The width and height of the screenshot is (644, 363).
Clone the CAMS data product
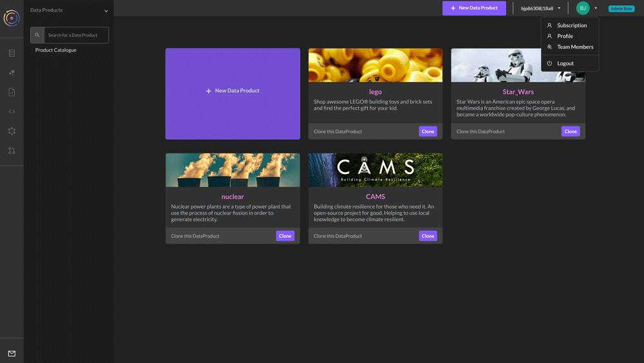tap(428, 236)
